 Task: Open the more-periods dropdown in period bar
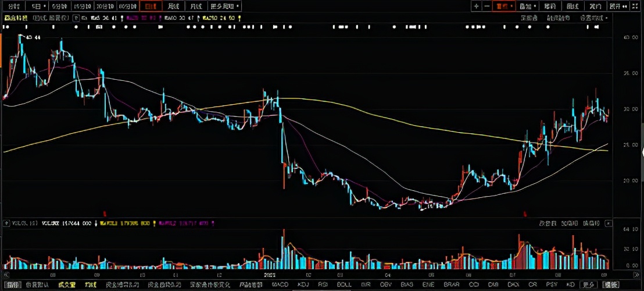(x=225, y=6)
